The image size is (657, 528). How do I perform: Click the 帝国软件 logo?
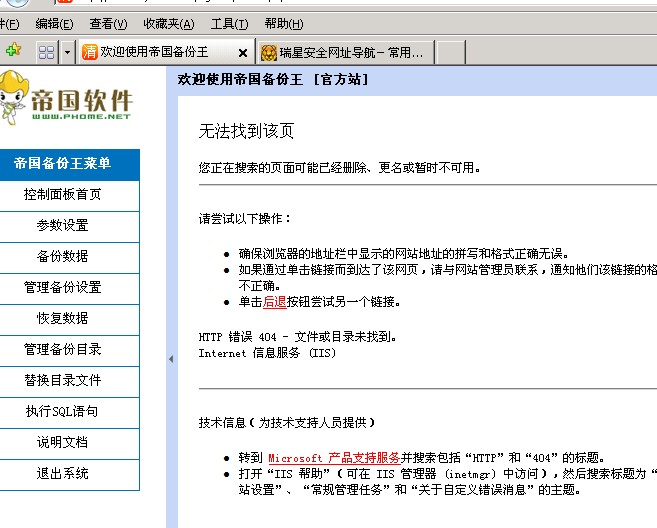66,100
